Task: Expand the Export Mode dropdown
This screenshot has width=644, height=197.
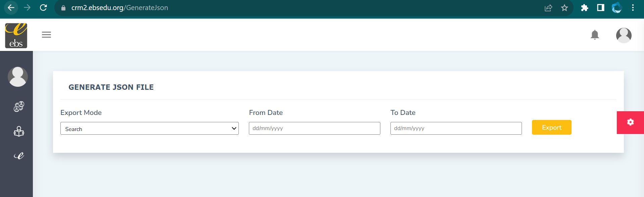Action: (x=149, y=129)
